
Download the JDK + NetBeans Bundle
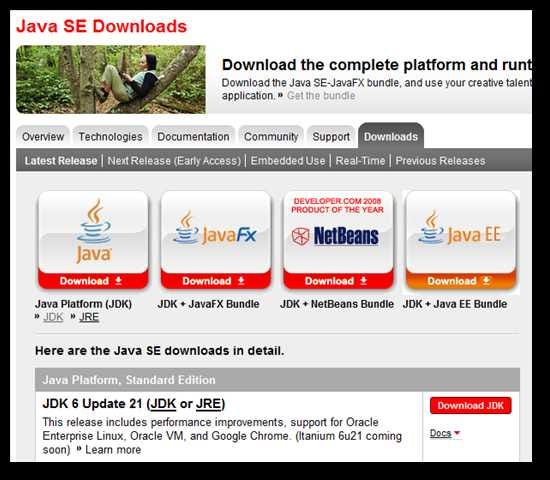[338, 281]
